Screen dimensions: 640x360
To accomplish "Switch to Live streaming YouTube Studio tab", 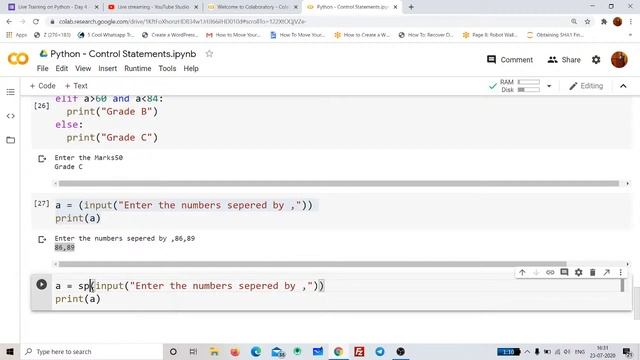I will tap(153, 7).
